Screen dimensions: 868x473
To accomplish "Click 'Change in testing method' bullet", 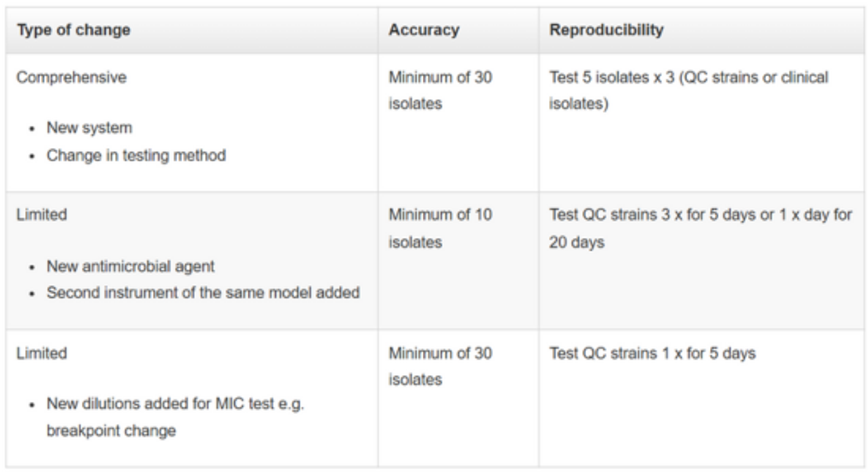I will pyautogui.click(x=136, y=155).
